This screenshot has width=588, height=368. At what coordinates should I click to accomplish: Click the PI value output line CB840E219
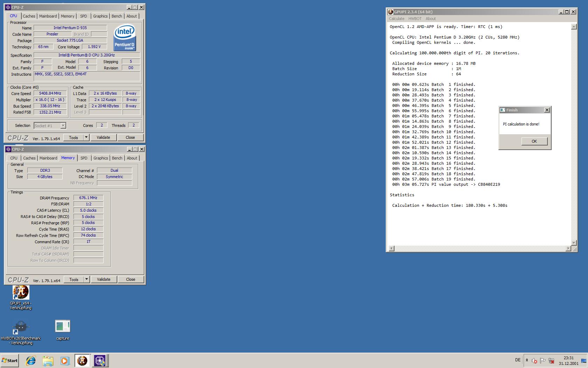pyautogui.click(x=446, y=184)
